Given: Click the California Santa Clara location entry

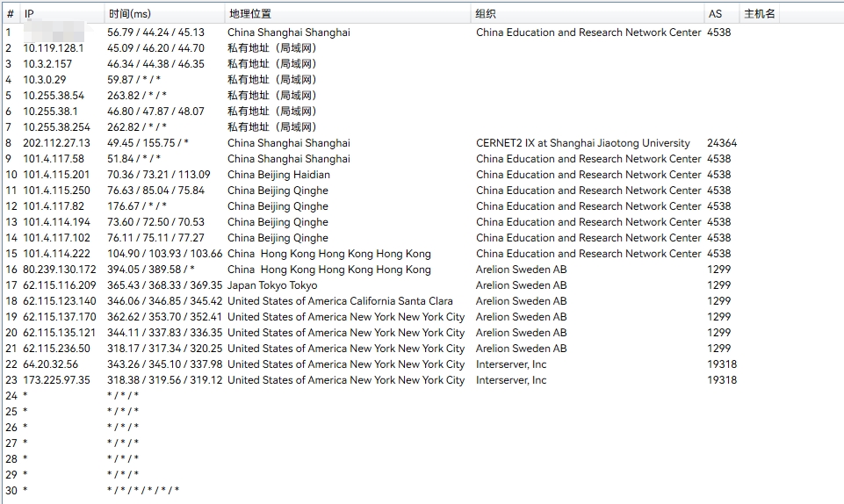Looking at the screenshot, I should tap(340, 301).
